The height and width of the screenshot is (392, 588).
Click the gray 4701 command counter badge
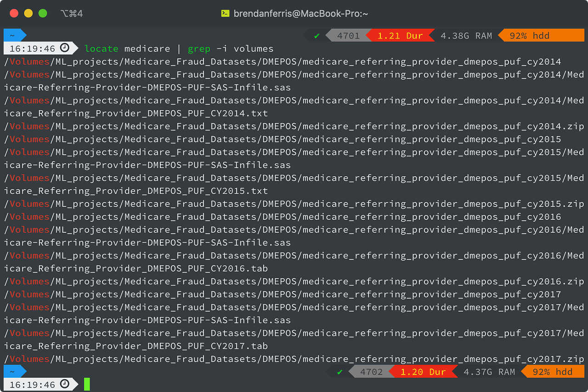pyautogui.click(x=348, y=35)
